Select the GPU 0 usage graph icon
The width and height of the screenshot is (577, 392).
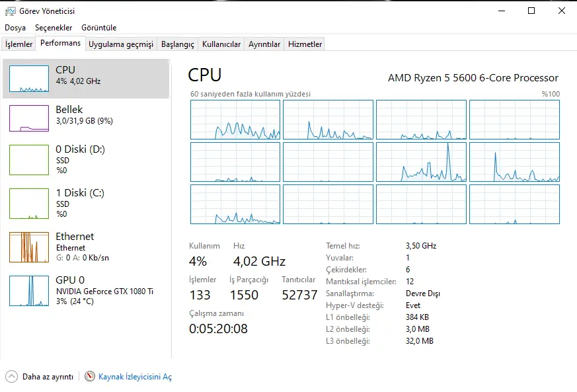point(29,291)
